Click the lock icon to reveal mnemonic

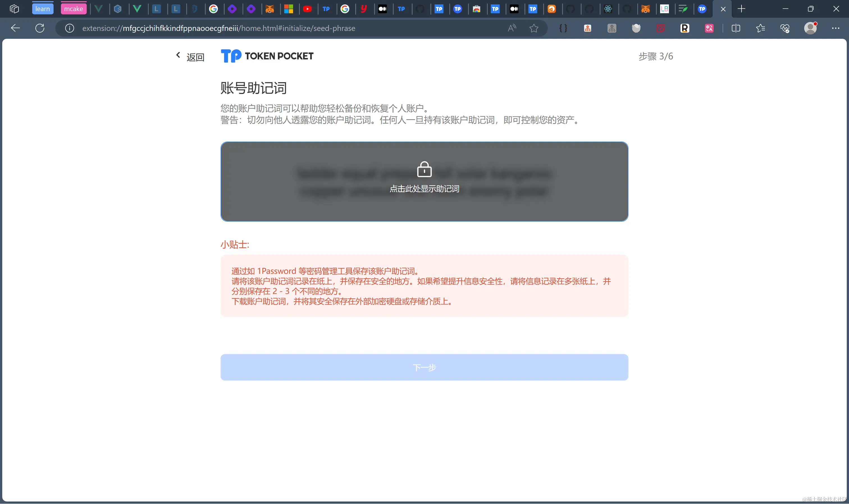pyautogui.click(x=424, y=169)
